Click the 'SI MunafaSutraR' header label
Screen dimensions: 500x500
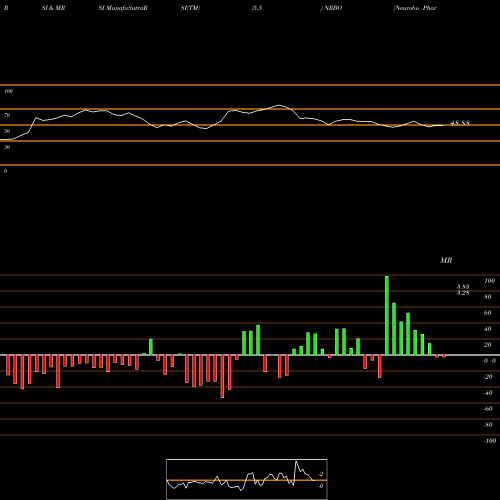(123, 8)
